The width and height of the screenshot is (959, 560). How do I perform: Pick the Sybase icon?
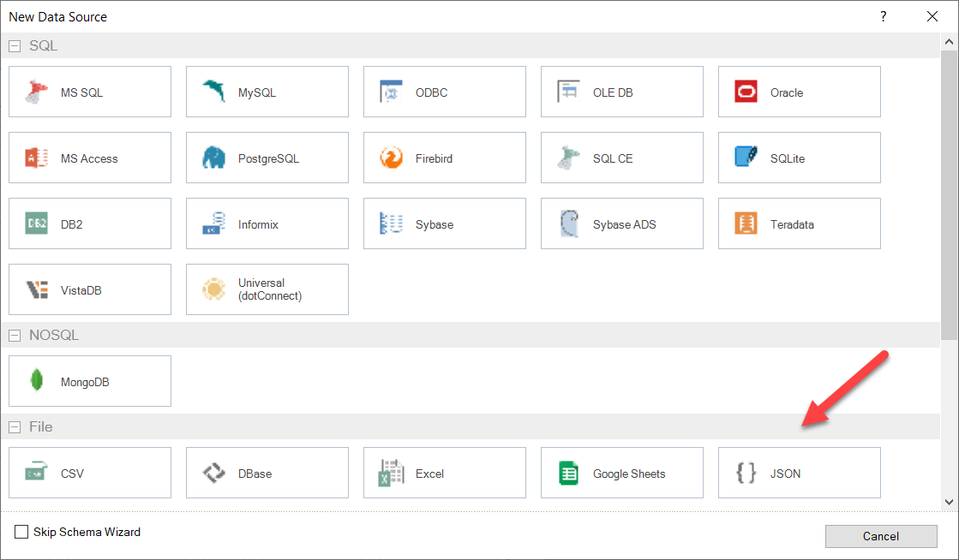(391, 223)
